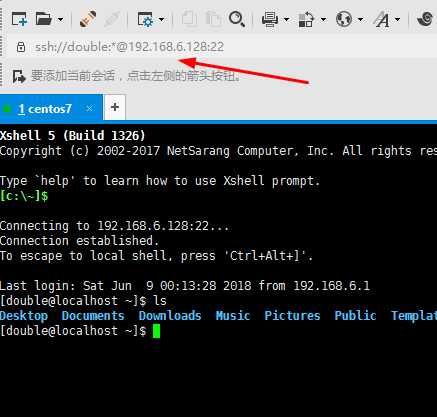This screenshot has height=417, width=437.
Task: Click the Downloads directory name
Action: (x=170, y=316)
